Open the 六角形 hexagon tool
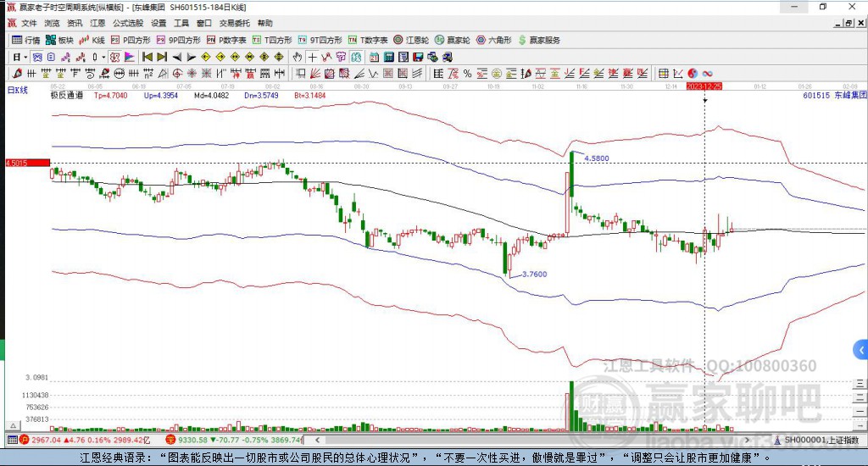 click(x=494, y=40)
